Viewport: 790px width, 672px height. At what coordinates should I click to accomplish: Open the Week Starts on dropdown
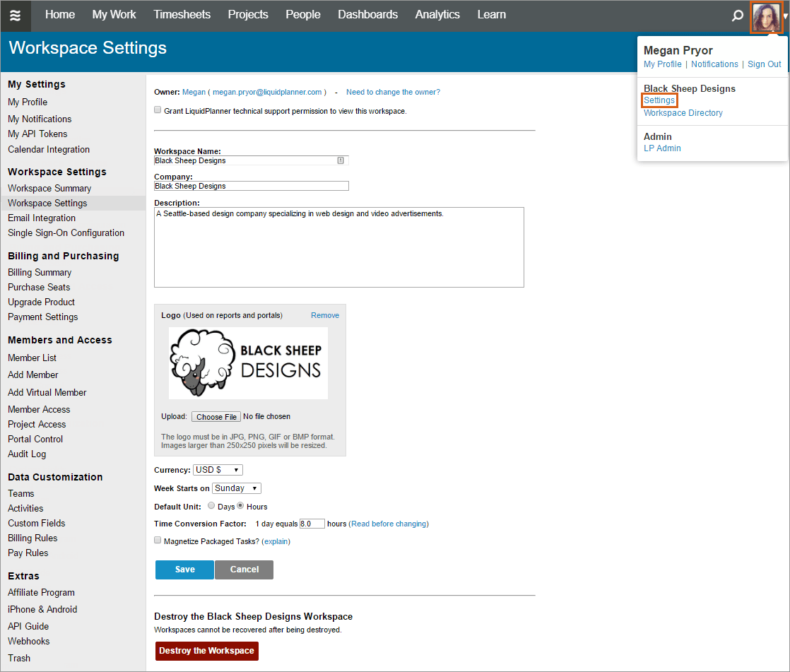coord(237,488)
